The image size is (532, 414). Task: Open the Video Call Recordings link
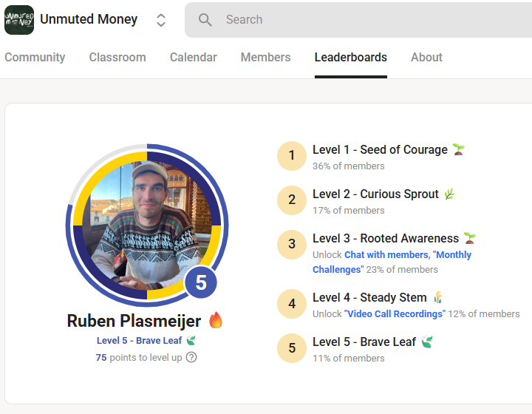coord(395,314)
